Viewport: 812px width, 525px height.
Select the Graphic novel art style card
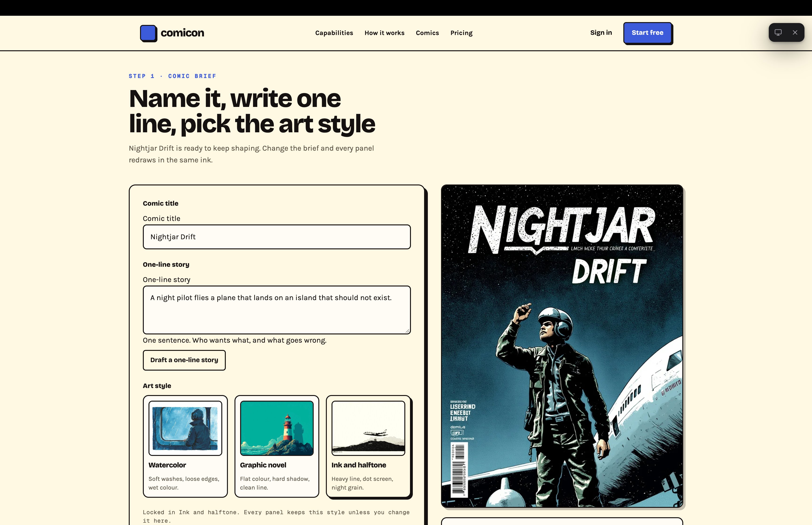pos(277,446)
